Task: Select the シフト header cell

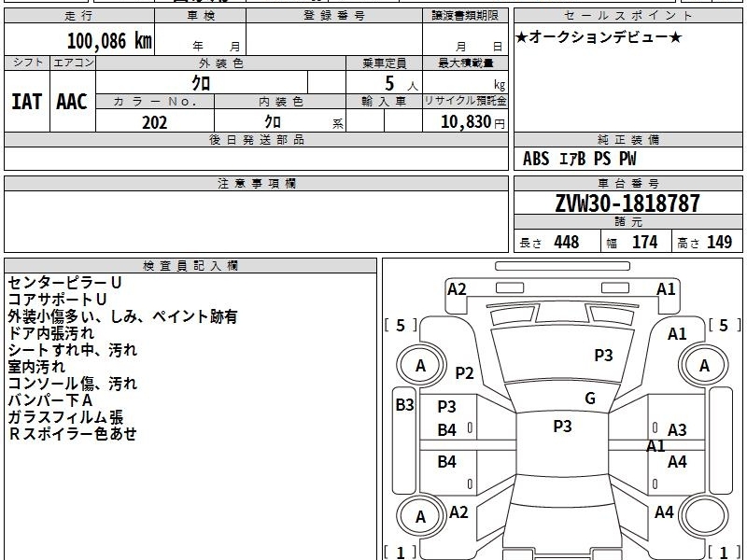Action: [27, 63]
